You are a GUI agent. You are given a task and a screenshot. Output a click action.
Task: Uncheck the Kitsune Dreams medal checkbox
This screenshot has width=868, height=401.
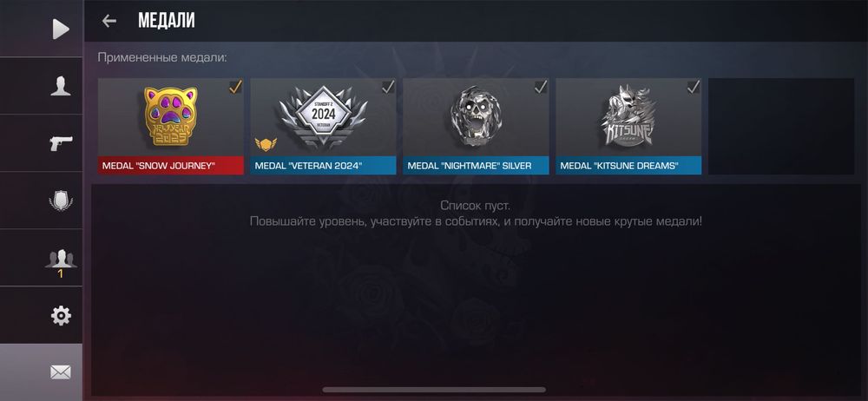click(694, 87)
